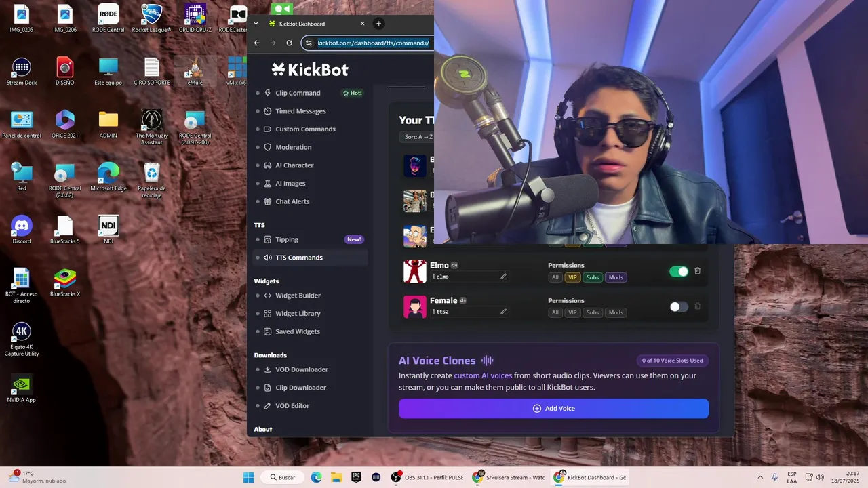
Task: Open the NVIDIA App desktop shortcut
Action: click(22, 389)
